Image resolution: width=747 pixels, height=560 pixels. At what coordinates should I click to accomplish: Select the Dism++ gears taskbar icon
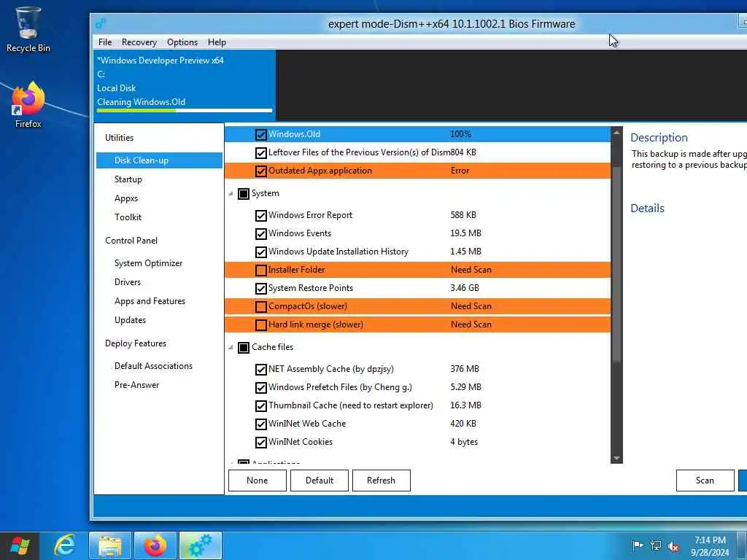click(x=201, y=545)
